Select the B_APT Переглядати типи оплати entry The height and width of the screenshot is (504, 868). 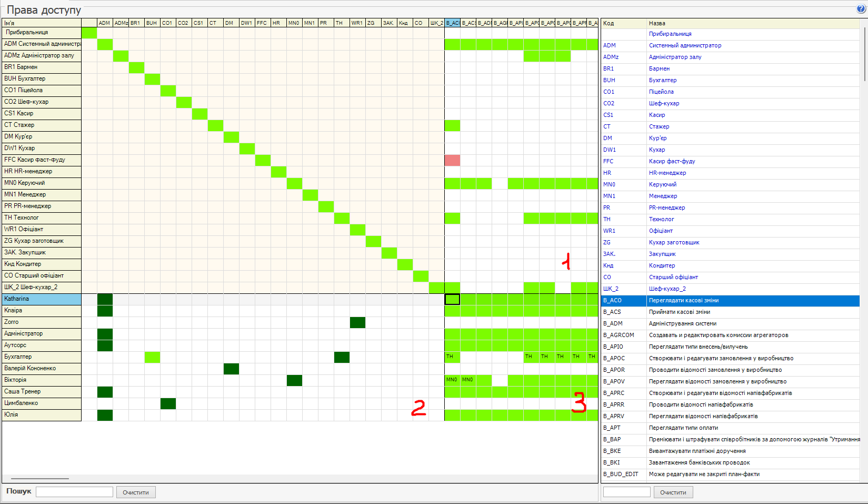click(683, 428)
